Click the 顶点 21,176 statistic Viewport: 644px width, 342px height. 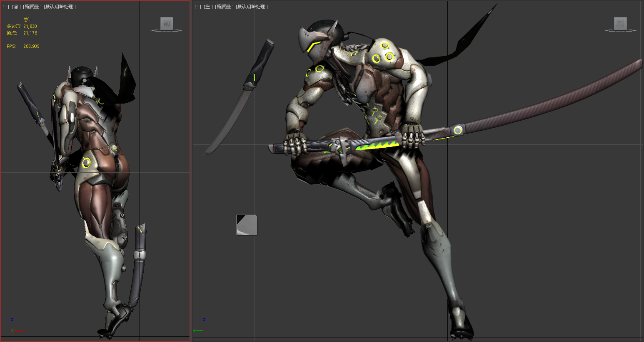[22, 33]
